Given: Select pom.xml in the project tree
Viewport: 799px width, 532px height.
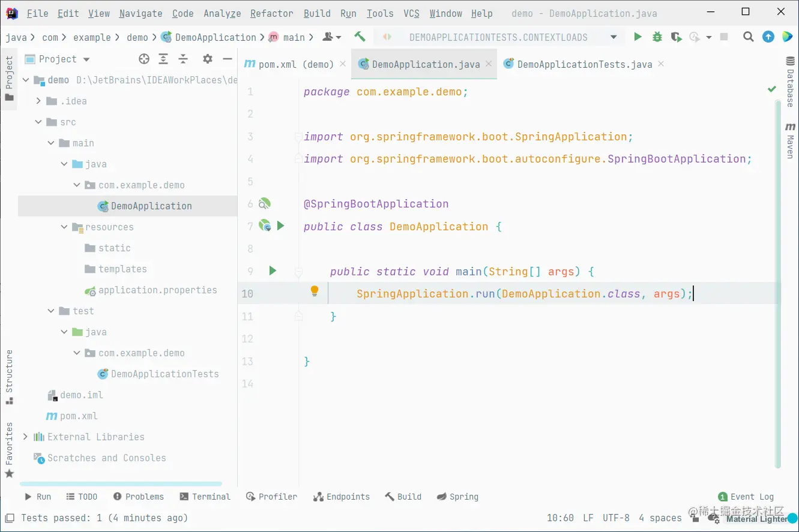Looking at the screenshot, I should click(72, 416).
